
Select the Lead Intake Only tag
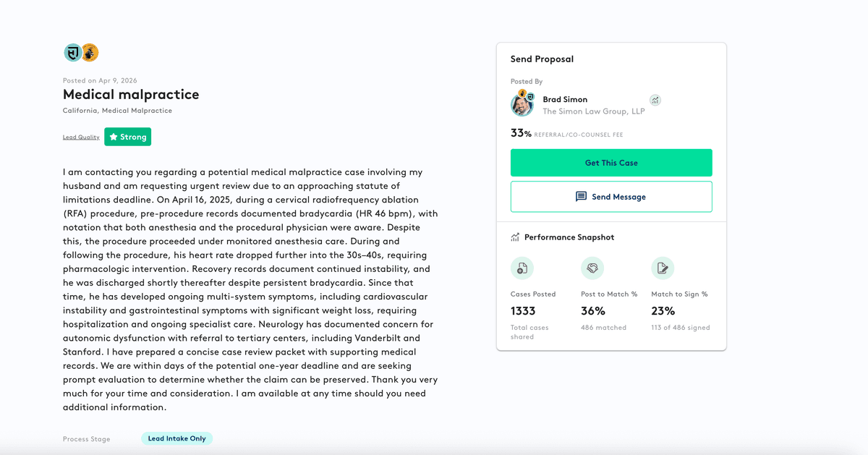tap(176, 438)
